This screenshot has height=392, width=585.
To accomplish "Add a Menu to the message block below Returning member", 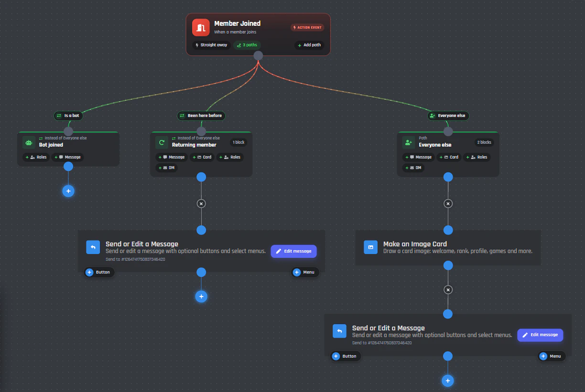I will (305, 272).
